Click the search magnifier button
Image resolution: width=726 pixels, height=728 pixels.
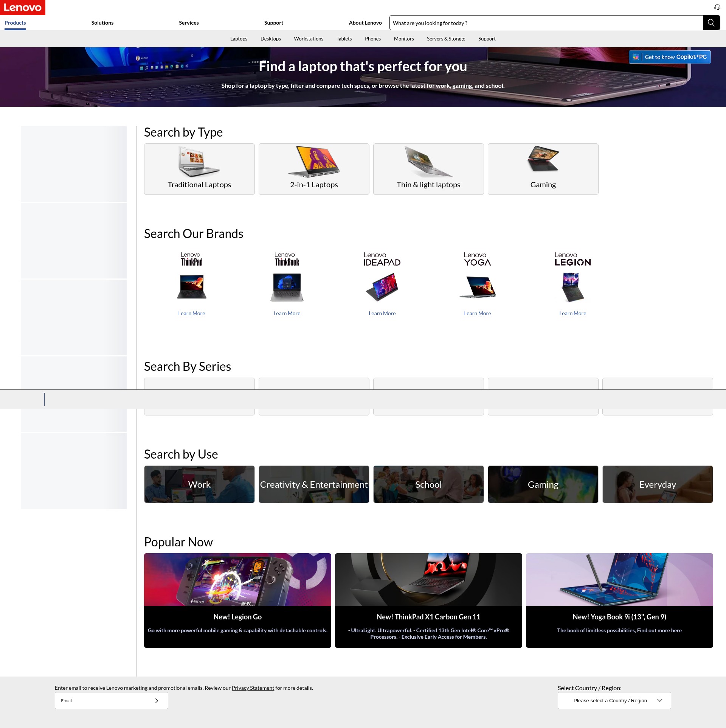click(x=711, y=23)
